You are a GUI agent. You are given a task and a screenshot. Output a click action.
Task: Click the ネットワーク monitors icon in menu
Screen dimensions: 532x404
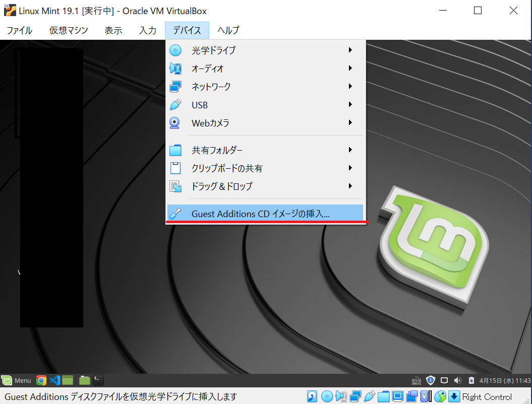(x=175, y=87)
